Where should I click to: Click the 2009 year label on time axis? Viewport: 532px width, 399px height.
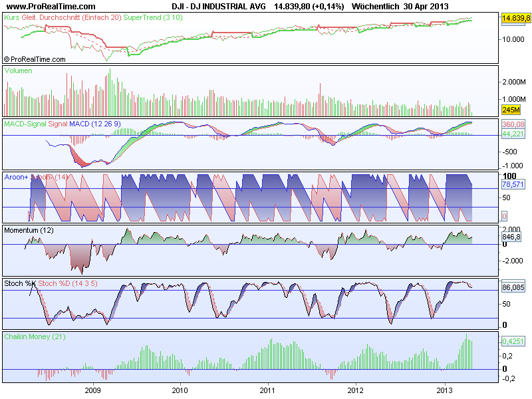point(92,390)
